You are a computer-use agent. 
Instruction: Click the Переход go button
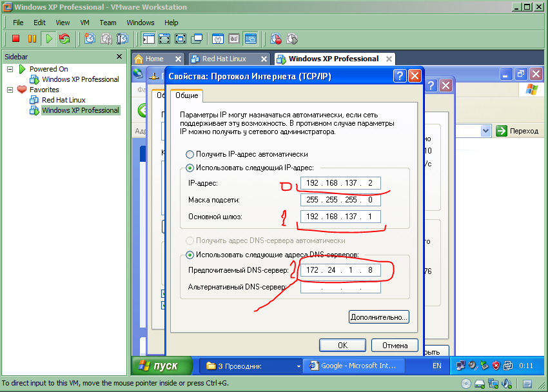pyautogui.click(x=517, y=131)
